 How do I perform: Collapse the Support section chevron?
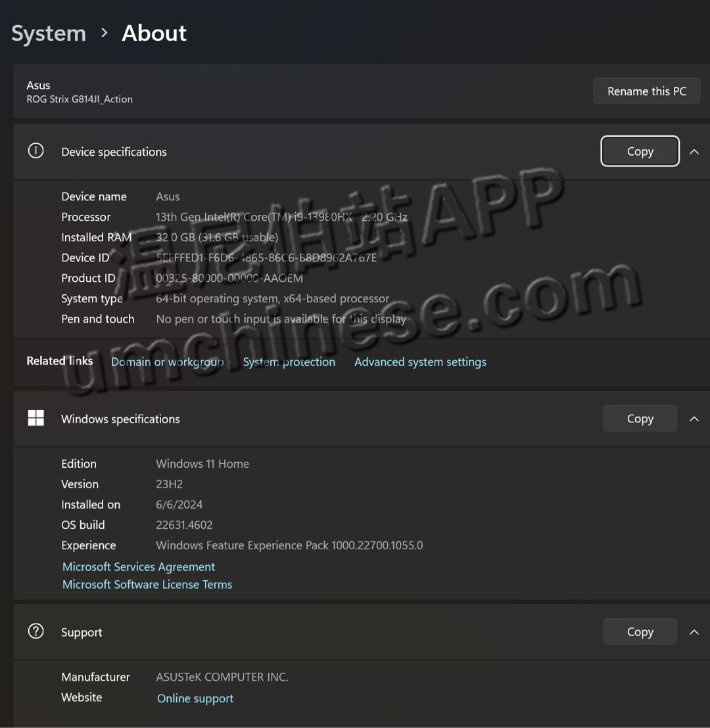tap(694, 632)
